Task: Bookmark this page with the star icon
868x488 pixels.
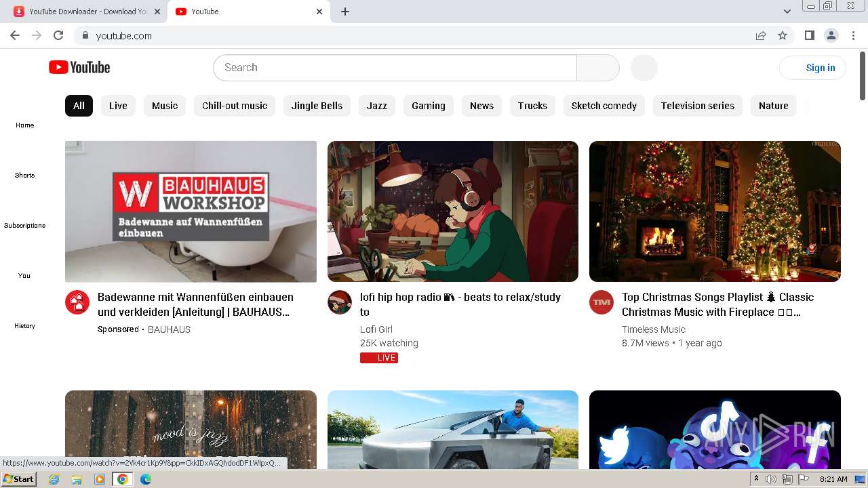Action: (x=783, y=35)
